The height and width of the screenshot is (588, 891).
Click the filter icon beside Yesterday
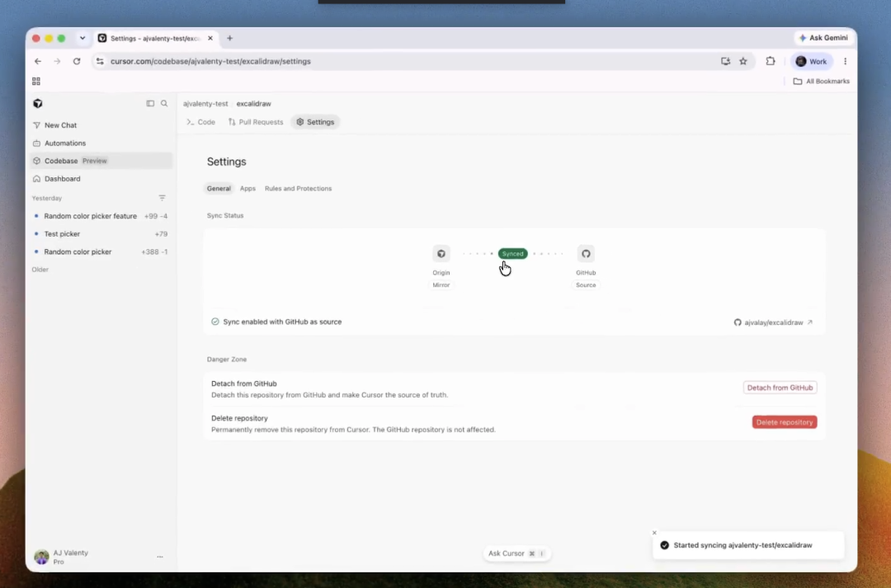tap(162, 198)
